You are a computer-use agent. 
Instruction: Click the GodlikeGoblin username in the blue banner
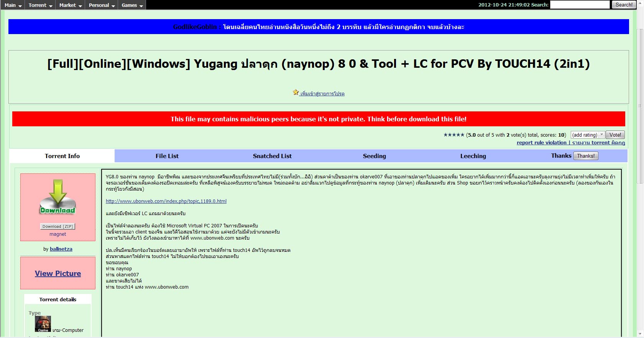tap(195, 27)
